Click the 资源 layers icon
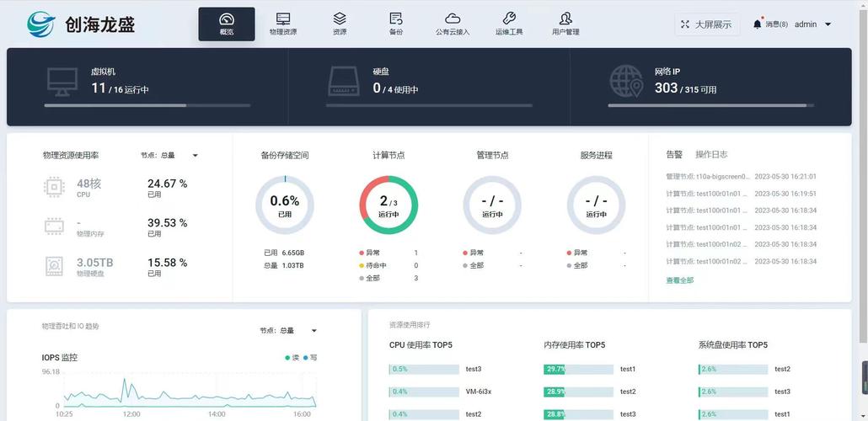This screenshot has width=868, height=421. pyautogui.click(x=340, y=19)
